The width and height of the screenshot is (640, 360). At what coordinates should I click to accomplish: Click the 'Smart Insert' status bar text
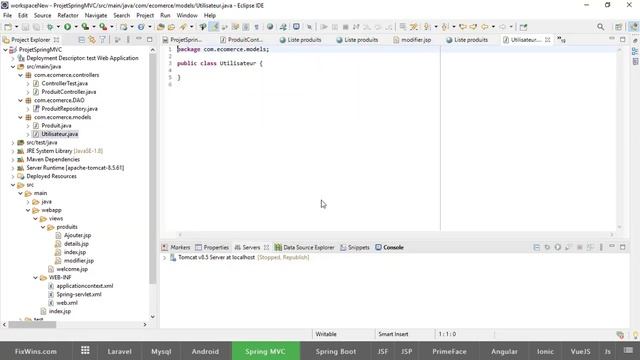(393, 334)
